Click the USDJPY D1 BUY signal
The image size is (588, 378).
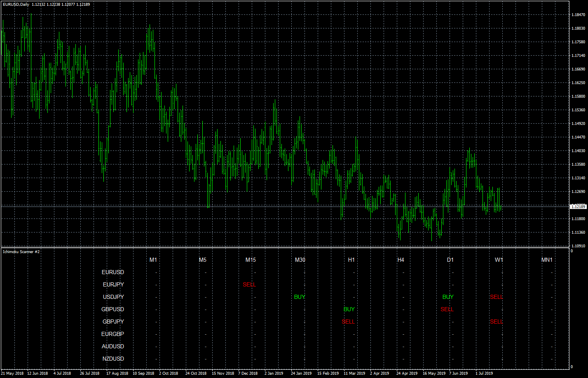point(448,297)
